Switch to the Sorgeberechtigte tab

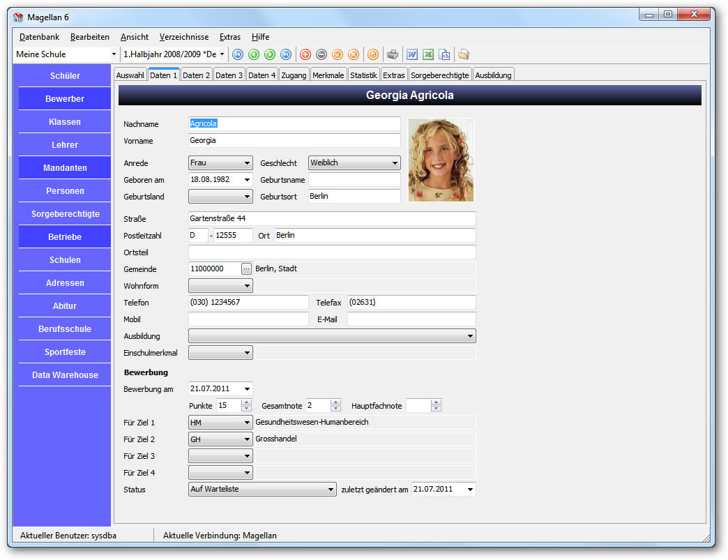click(440, 75)
